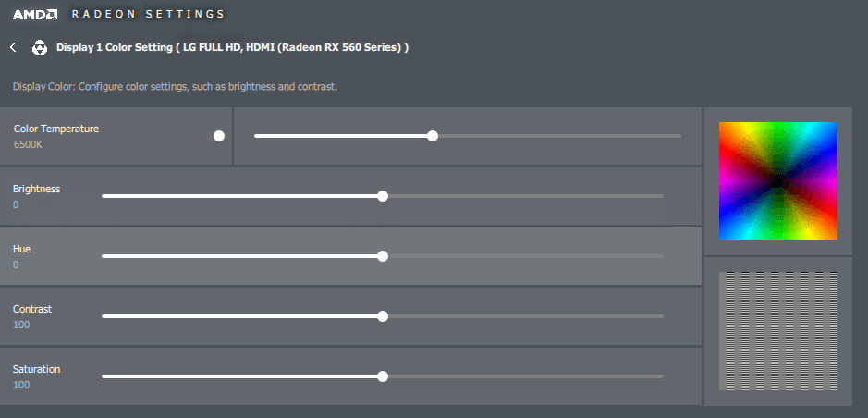868x418 pixels.
Task: Click the striped grayscale test pattern
Action: [778, 331]
